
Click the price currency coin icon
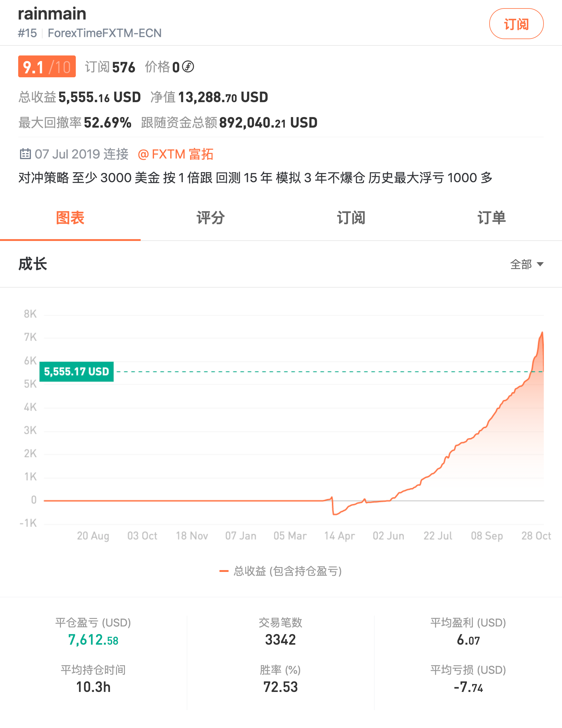click(188, 67)
